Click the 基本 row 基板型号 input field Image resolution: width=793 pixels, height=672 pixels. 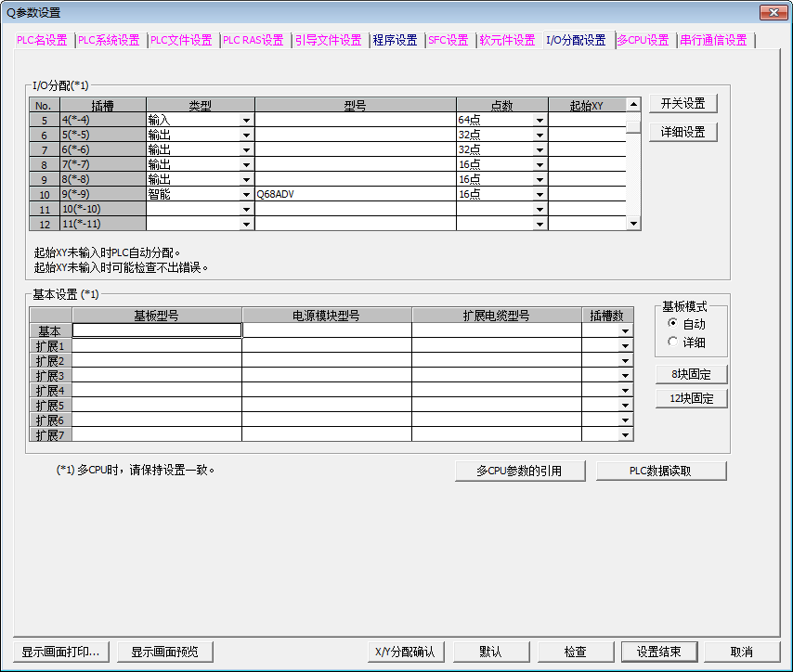point(157,330)
